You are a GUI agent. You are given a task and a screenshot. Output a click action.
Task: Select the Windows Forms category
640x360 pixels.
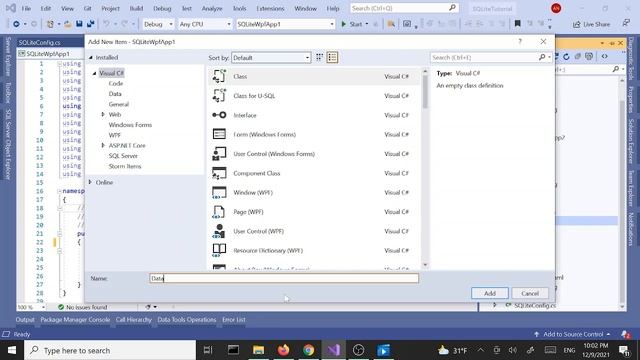pyautogui.click(x=130, y=125)
